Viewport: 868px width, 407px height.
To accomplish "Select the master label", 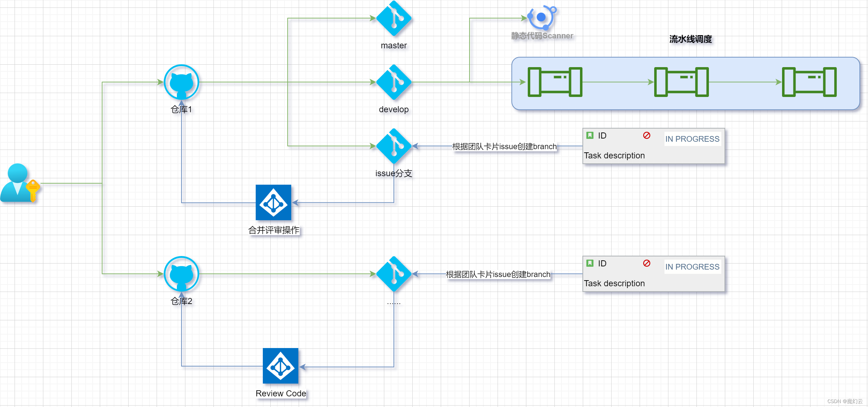I will (x=394, y=45).
